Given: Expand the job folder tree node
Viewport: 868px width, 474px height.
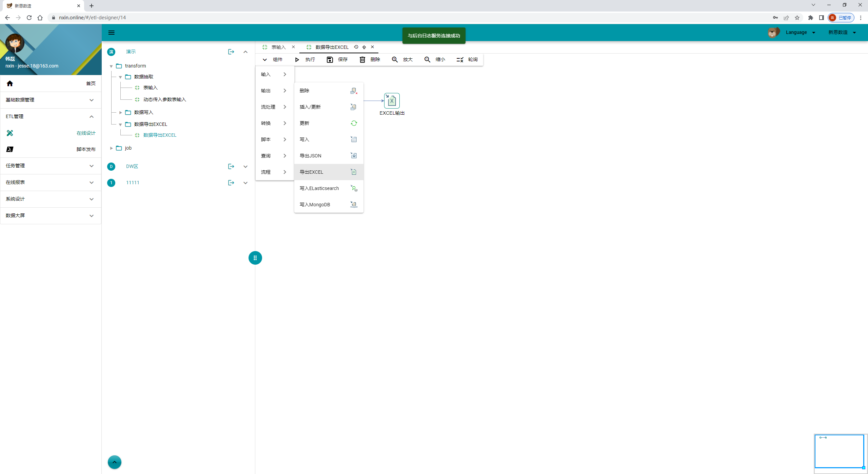Looking at the screenshot, I should point(111,148).
